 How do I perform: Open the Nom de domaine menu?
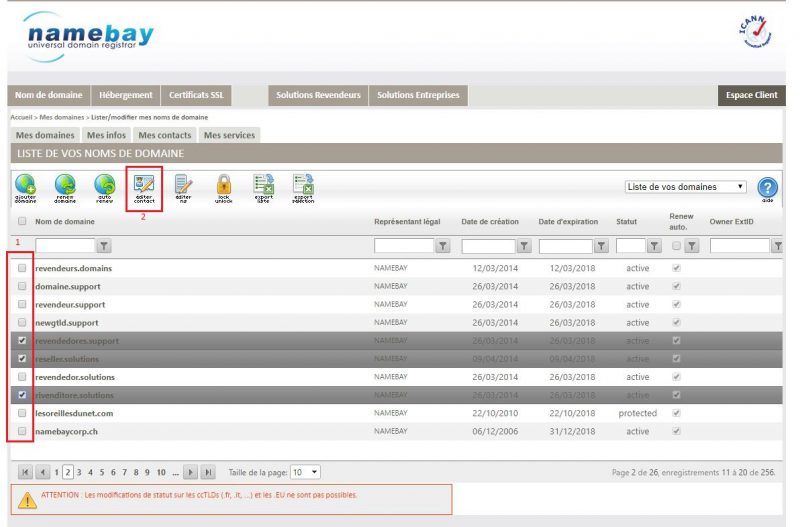(49, 95)
